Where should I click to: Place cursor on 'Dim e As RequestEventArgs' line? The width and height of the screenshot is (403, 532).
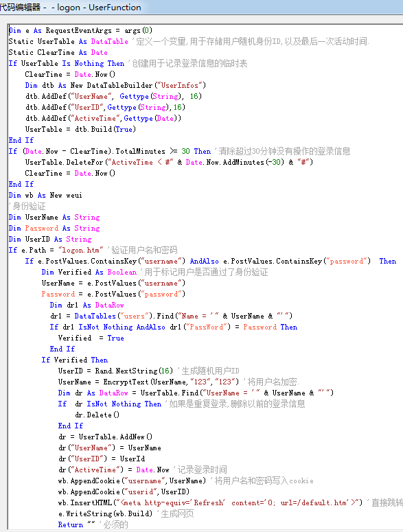[80, 30]
